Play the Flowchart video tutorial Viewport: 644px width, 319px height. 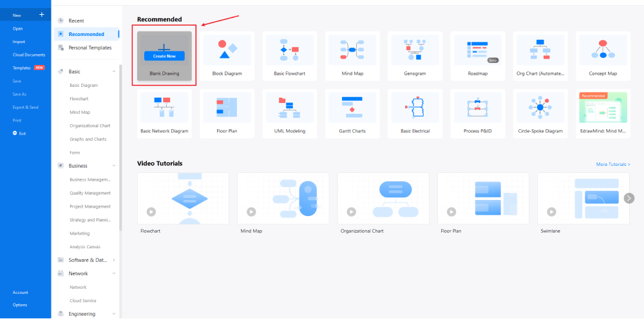[x=151, y=211]
